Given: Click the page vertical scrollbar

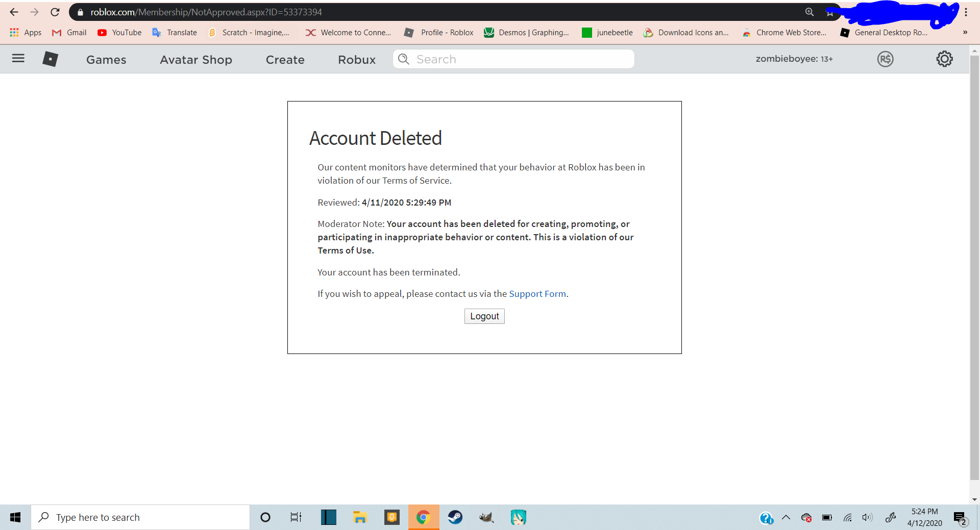Looking at the screenshot, I should tap(974, 267).
